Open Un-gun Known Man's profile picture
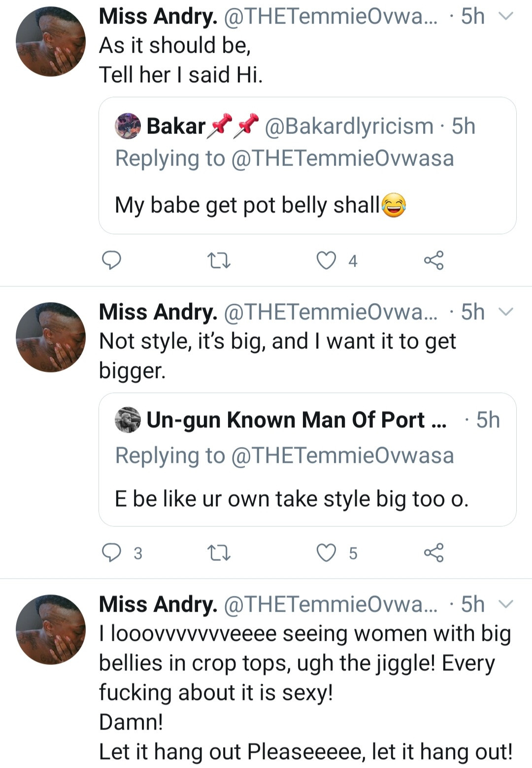Screen dimensions: 532x768 (128, 420)
